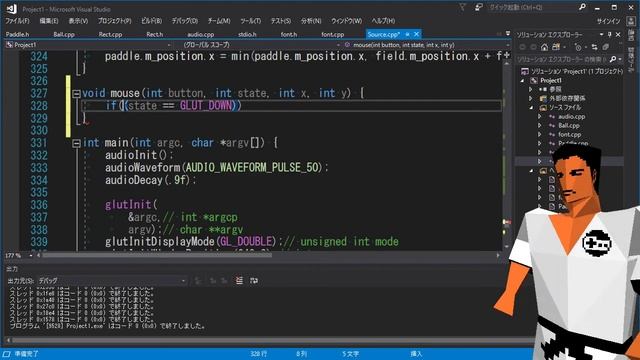
Task: Collapse the int main function outline
Action: pyautogui.click(x=76, y=143)
